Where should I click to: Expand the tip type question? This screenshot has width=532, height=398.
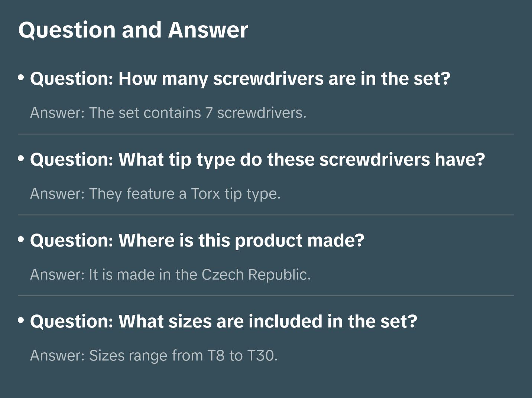pos(257,160)
